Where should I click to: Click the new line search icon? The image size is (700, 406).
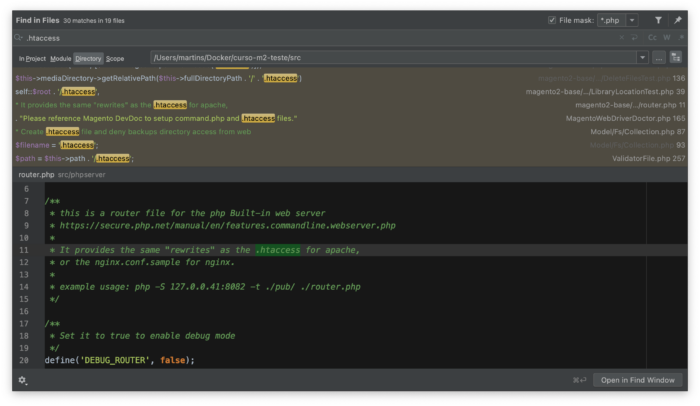coord(634,38)
